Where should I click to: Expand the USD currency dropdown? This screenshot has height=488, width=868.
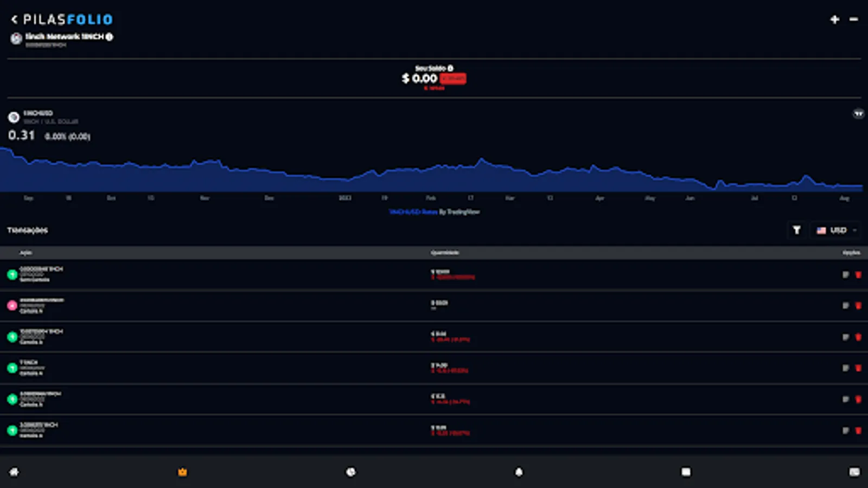837,230
